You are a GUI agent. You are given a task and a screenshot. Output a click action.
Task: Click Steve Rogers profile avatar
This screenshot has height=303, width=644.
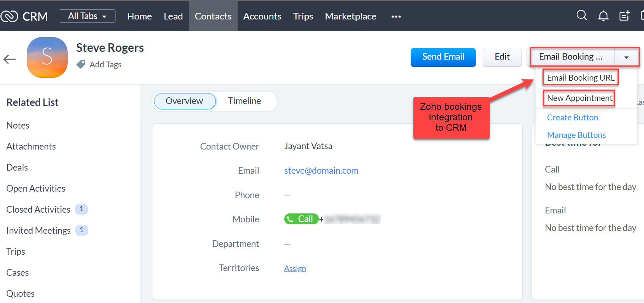pyautogui.click(x=47, y=58)
